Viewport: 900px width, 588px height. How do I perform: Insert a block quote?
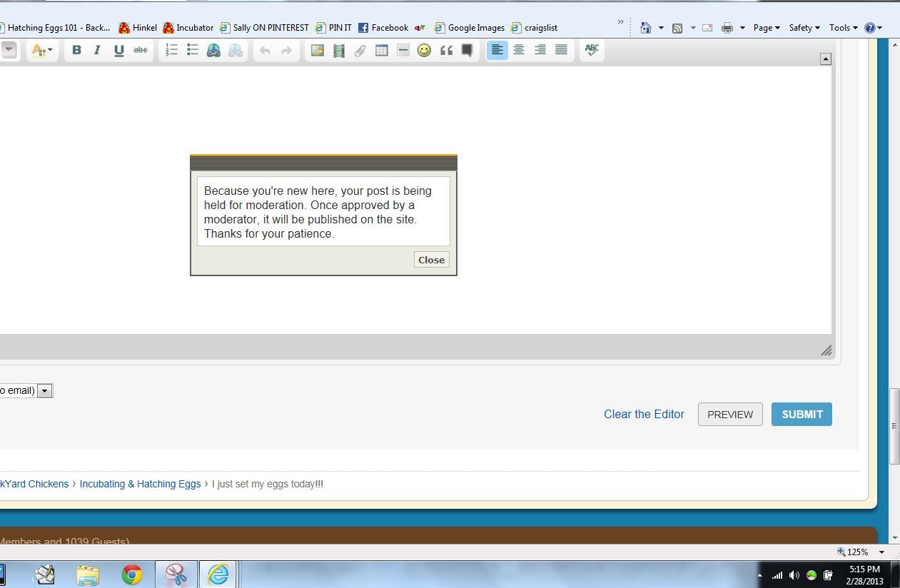[x=446, y=50]
